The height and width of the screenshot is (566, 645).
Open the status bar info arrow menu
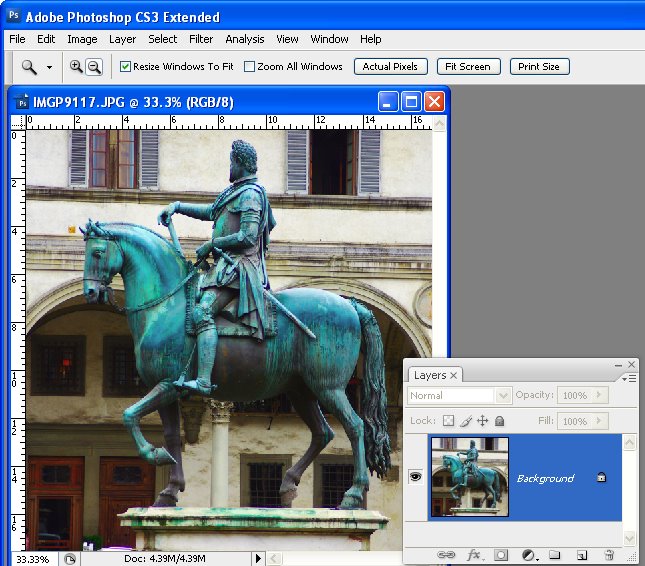pyautogui.click(x=258, y=559)
